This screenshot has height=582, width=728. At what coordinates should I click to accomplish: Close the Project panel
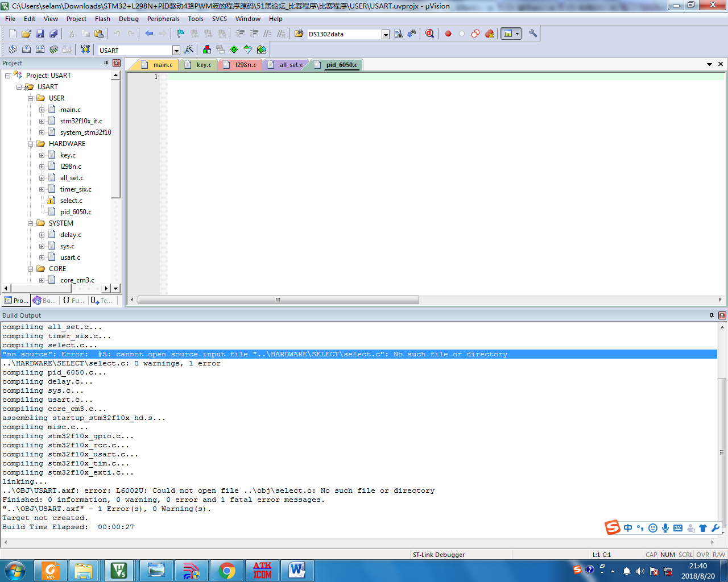tap(117, 63)
